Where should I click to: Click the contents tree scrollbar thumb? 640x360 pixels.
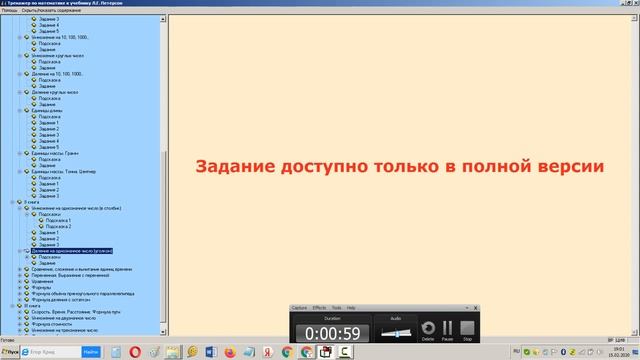coord(163,238)
